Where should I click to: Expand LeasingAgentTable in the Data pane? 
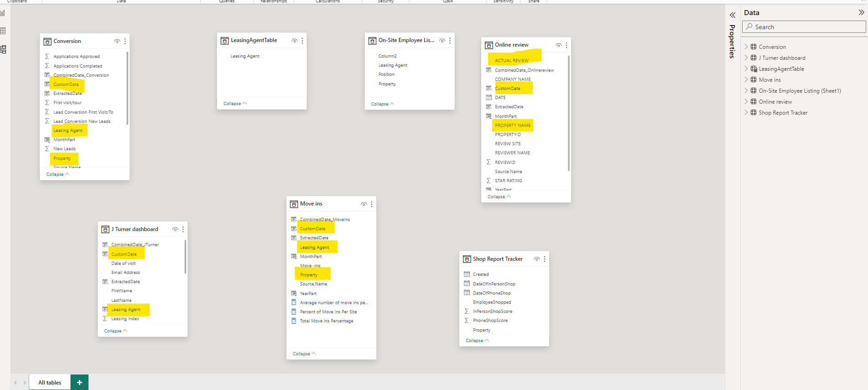[746, 69]
